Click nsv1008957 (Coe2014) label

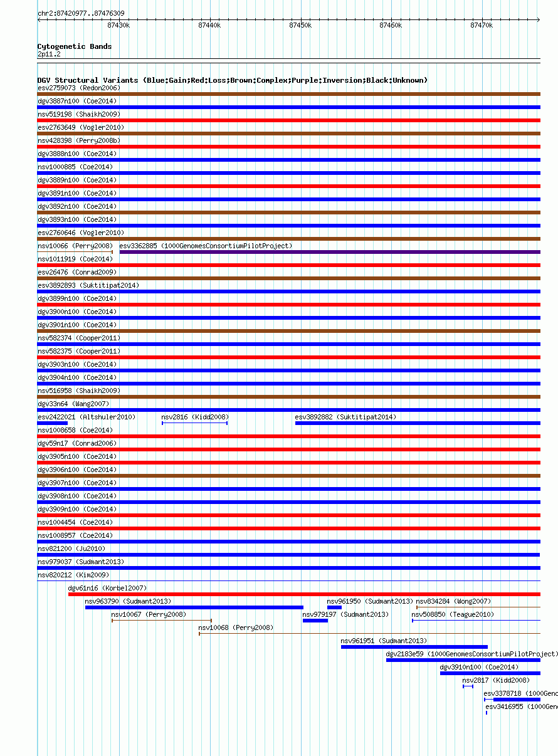(x=75, y=535)
